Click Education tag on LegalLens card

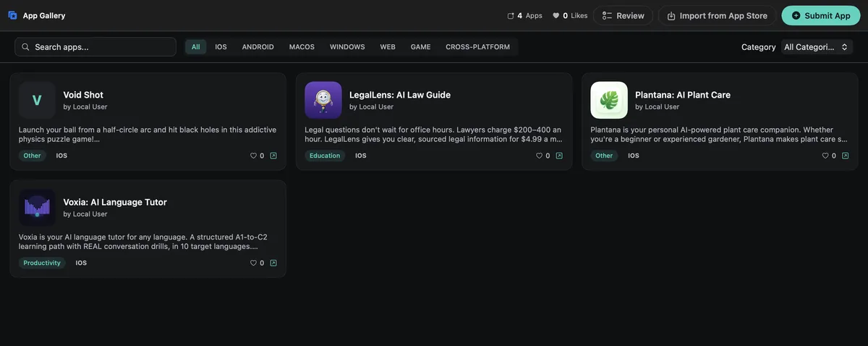coord(325,156)
